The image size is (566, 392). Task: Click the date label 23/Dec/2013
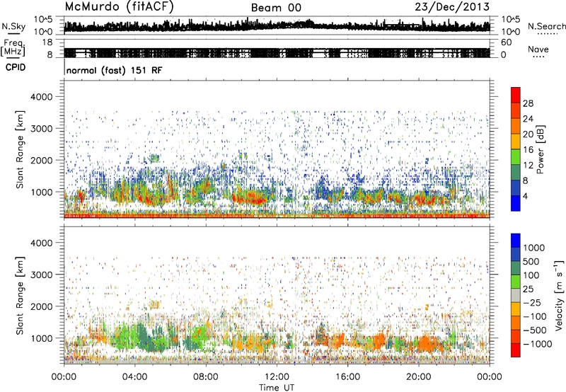(452, 6)
